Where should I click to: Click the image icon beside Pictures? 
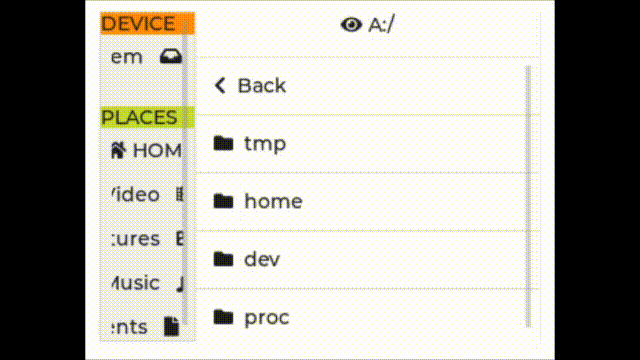(x=179, y=238)
